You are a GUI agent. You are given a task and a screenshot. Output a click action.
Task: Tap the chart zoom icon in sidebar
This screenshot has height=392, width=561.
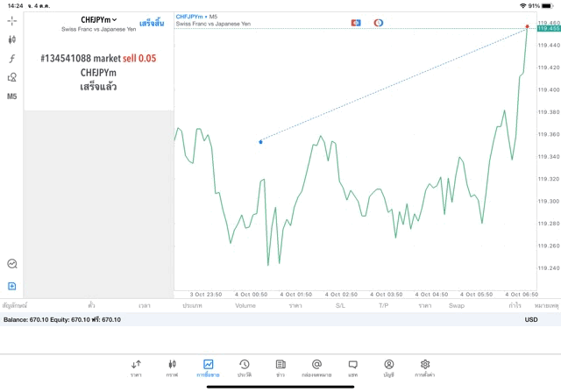click(12, 263)
